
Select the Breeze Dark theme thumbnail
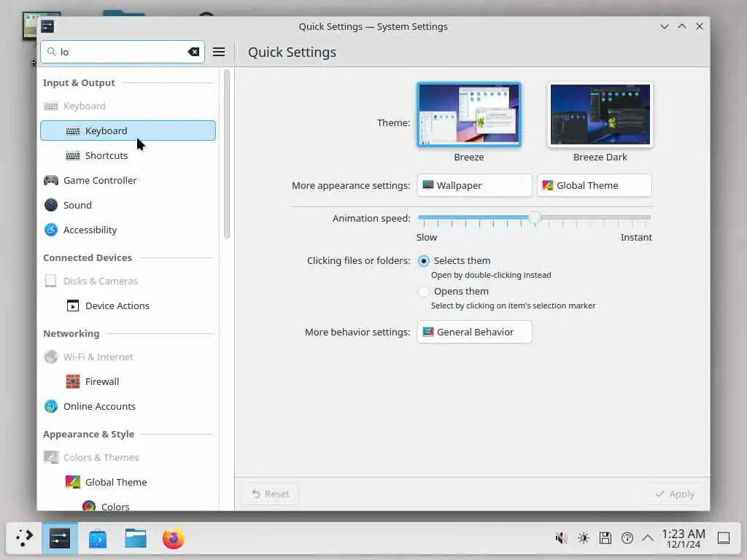click(x=600, y=114)
